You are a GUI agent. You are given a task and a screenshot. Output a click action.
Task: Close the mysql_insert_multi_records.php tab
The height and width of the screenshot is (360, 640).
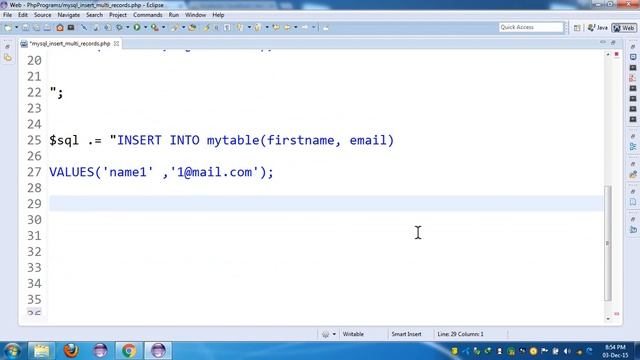click(x=116, y=43)
